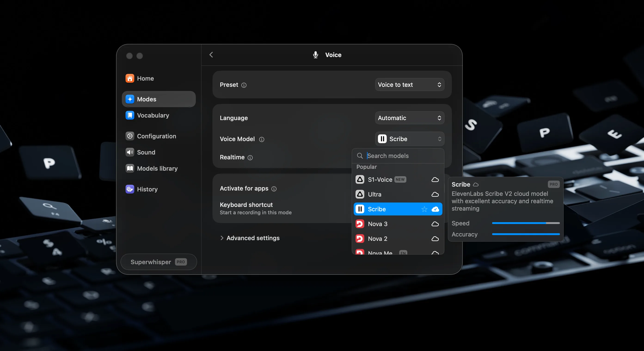Click the cloud icon beside Scribe tooltip title

(x=476, y=185)
